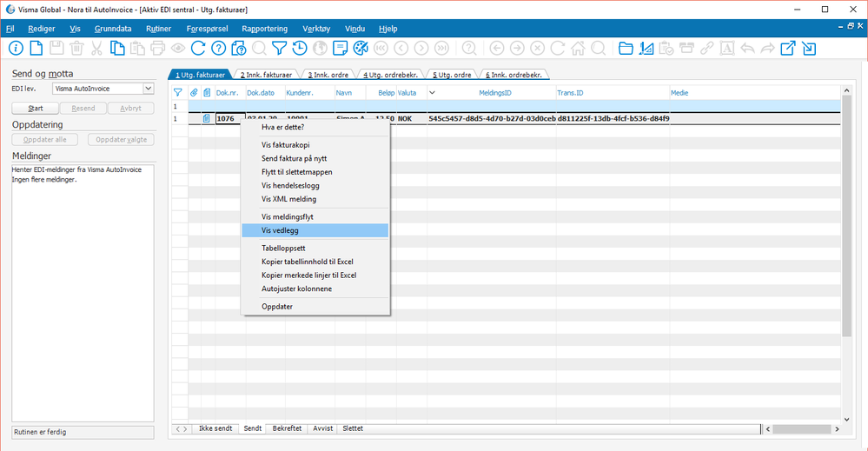This screenshot has width=868, height=451.
Task: Open the 6 Innk. ordrebekr. tab
Action: coord(514,75)
